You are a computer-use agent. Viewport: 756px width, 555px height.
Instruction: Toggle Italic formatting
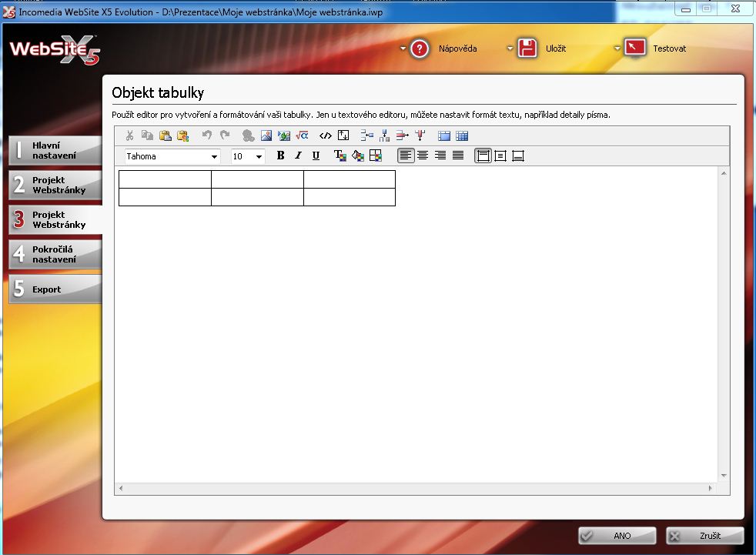tap(298, 155)
